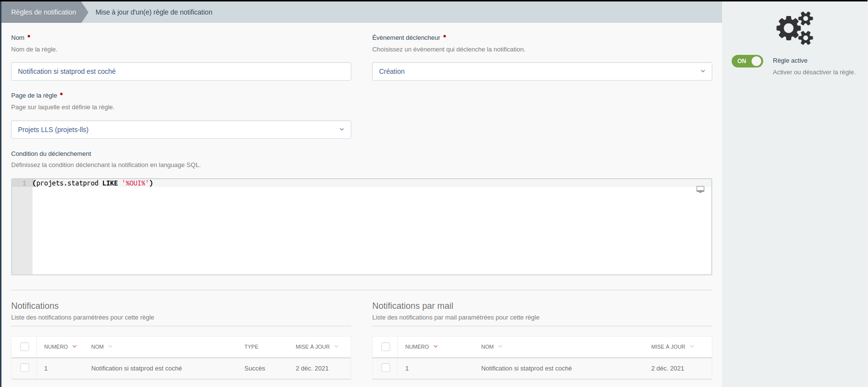This screenshot has height=387, width=868.
Task: Check select-all box in Notifications par mail
Action: pyautogui.click(x=386, y=347)
